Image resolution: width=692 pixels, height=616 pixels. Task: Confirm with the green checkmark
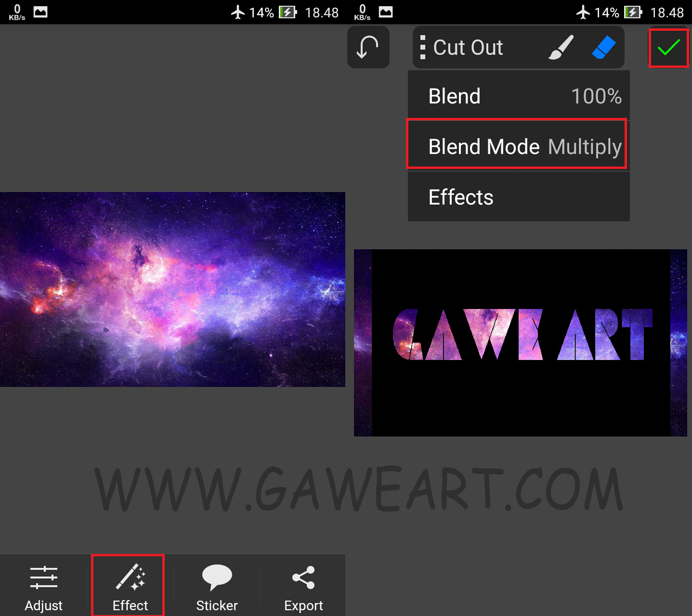click(x=669, y=48)
